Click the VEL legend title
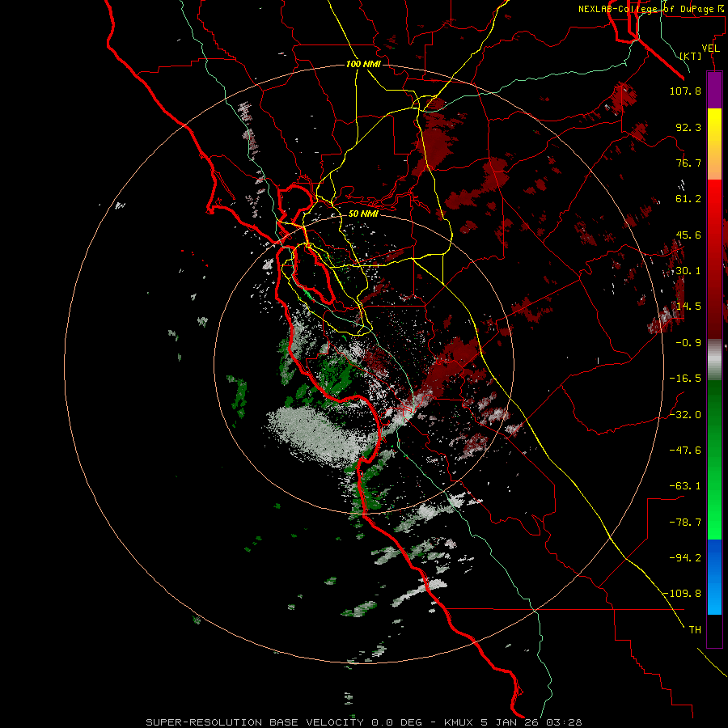This screenshot has width=728, height=728. click(710, 49)
